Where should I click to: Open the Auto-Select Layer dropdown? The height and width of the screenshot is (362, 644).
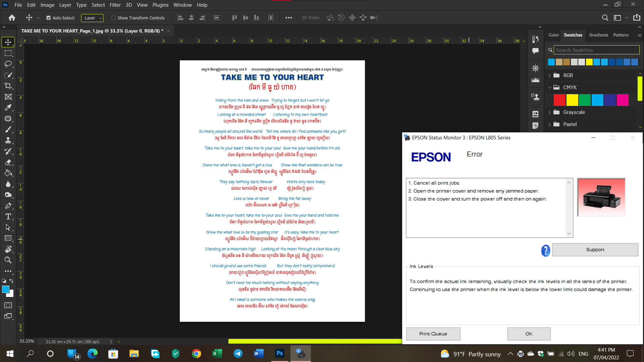92,18
